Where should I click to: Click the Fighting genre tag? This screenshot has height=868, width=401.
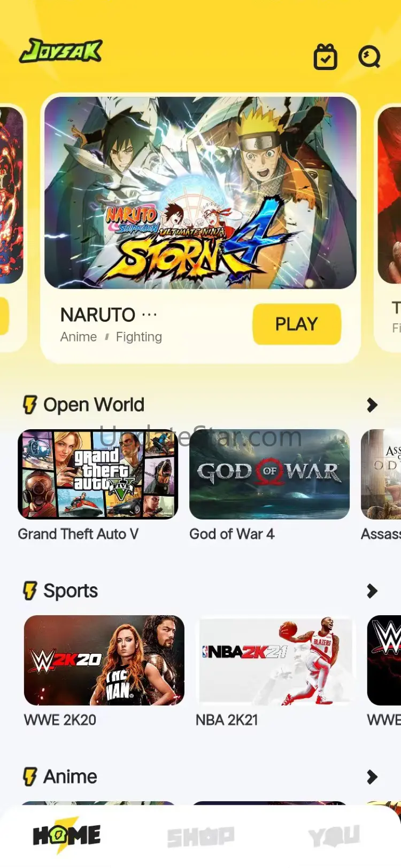[139, 337]
